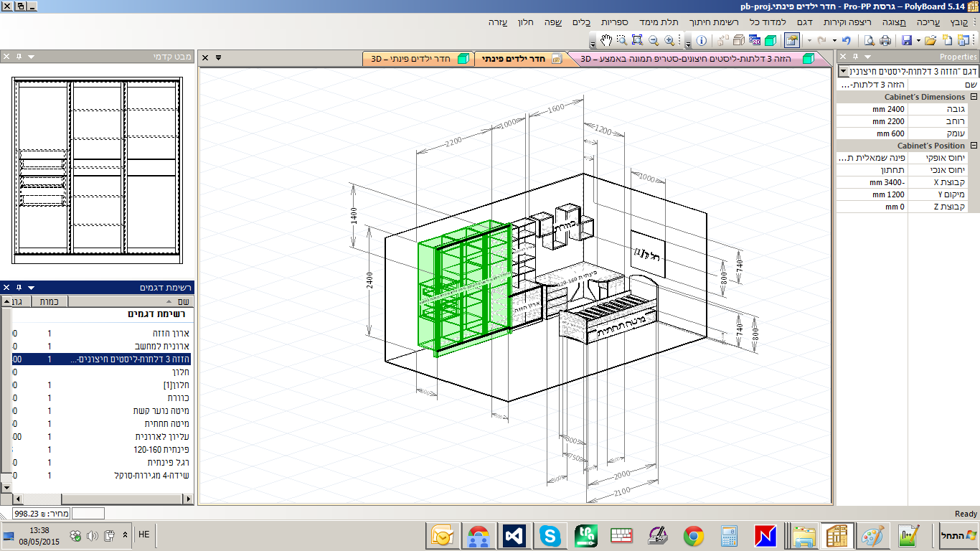
Task: Sort models by the שם column header
Action: pyautogui.click(x=131, y=301)
